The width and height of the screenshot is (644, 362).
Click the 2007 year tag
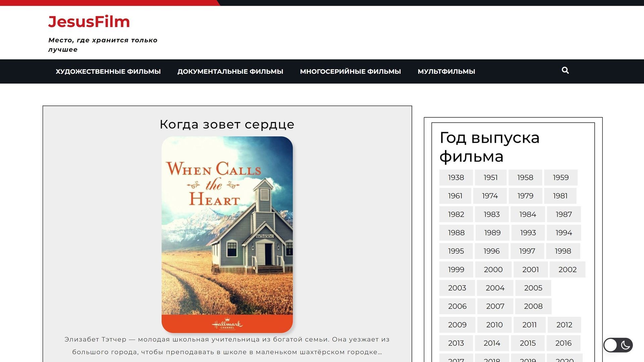[495, 306]
